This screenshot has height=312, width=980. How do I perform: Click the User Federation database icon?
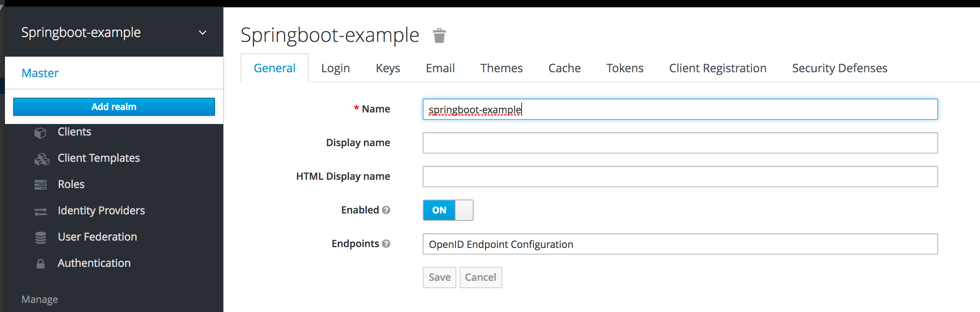tap(41, 238)
